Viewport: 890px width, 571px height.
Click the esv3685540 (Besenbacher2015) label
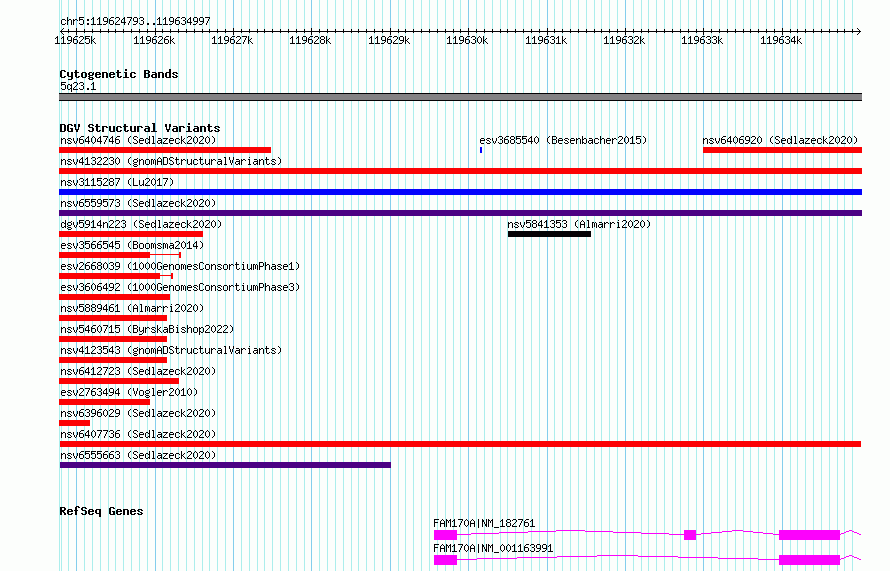[x=563, y=140]
